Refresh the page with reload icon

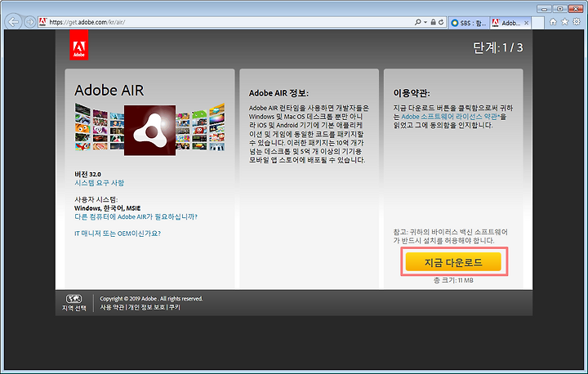point(441,22)
